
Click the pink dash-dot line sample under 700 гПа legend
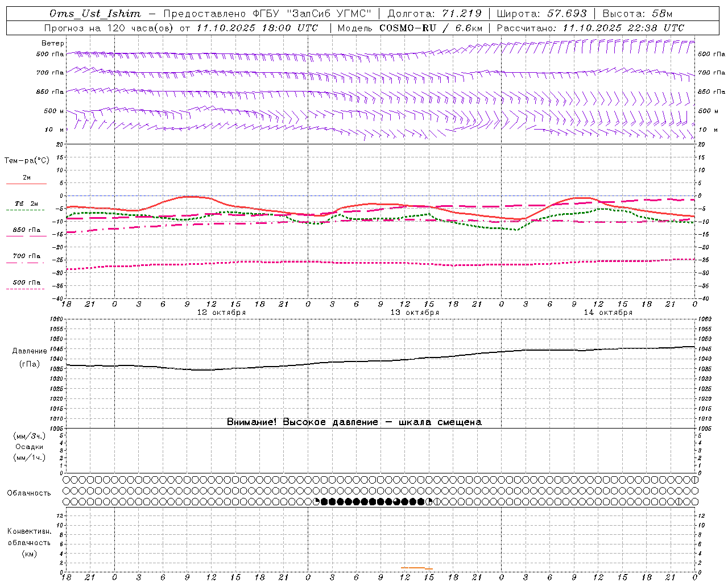pos(25,263)
